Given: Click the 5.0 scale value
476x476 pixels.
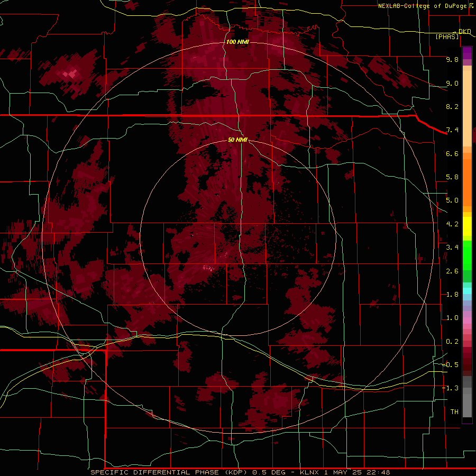Looking at the screenshot, I should point(452,200).
